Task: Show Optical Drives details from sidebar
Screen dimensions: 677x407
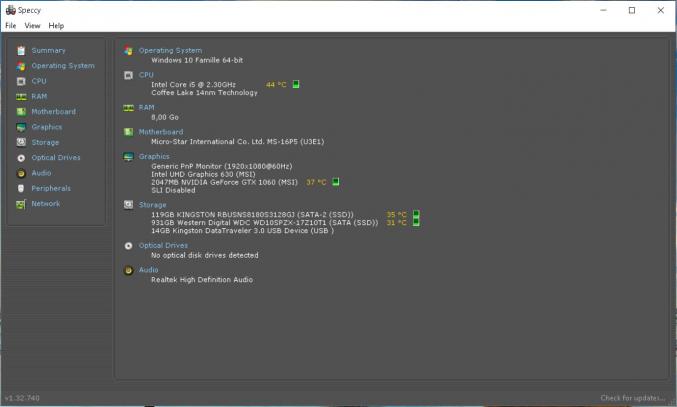Action: click(56, 158)
